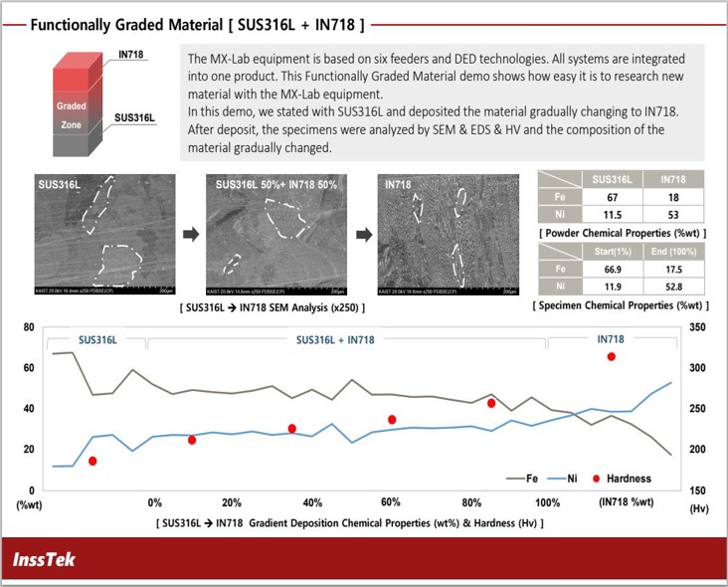Open the SUS316L SEM image
This screenshot has width=728, height=587.
tap(105, 234)
